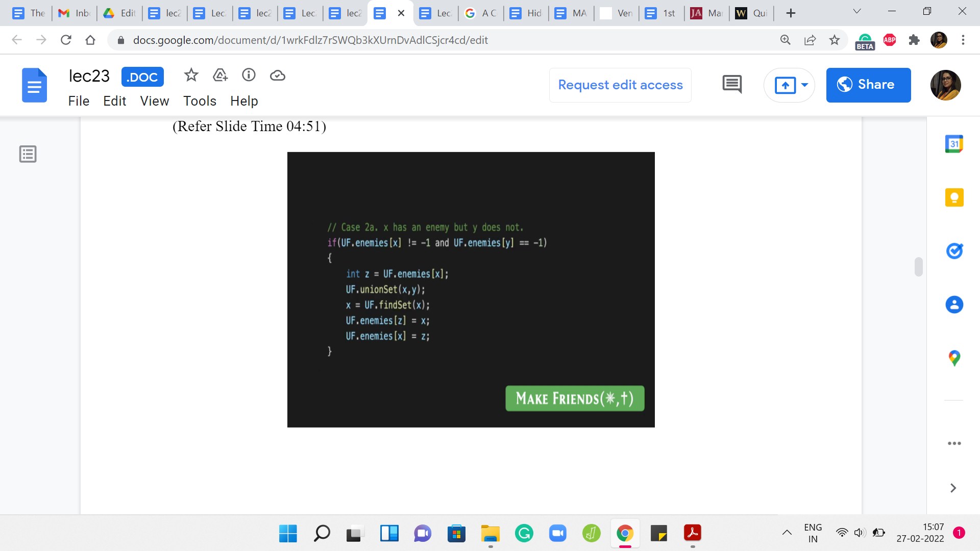Click Request edit access button
Screen dimensions: 980x551
point(620,85)
